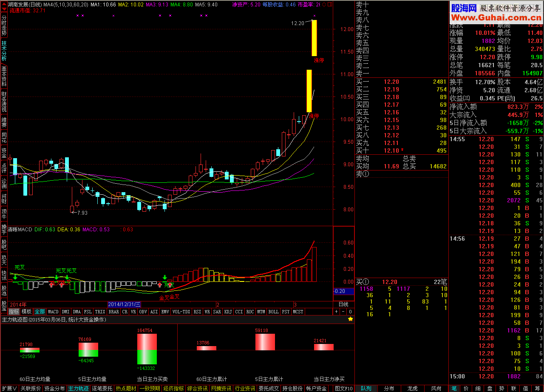Select the VOL-TDX indicator
Image resolution: width=544 pixels, height=392 pixels.
pyautogui.click(x=181, y=312)
